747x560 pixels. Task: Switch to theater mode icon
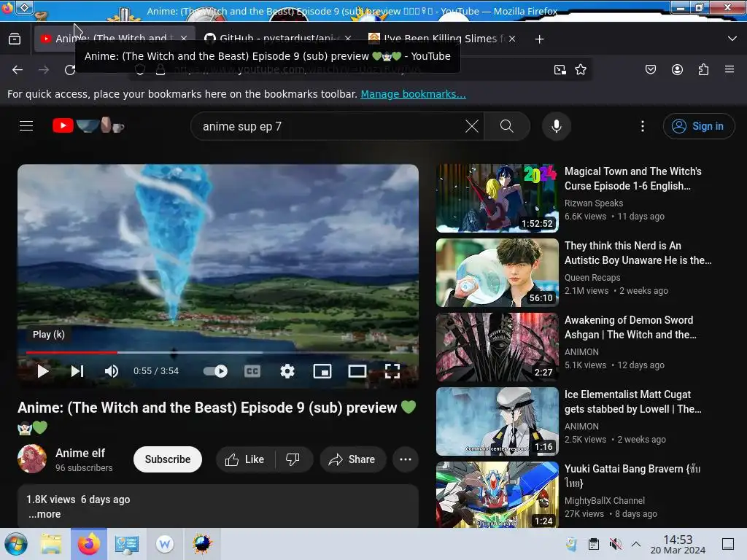[x=357, y=371]
